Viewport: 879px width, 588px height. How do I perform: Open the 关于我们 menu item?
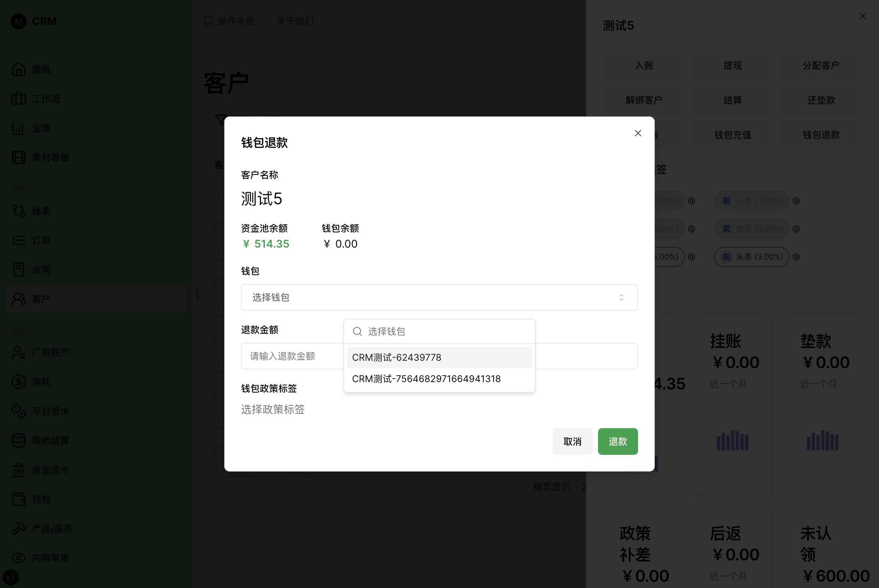click(x=295, y=21)
